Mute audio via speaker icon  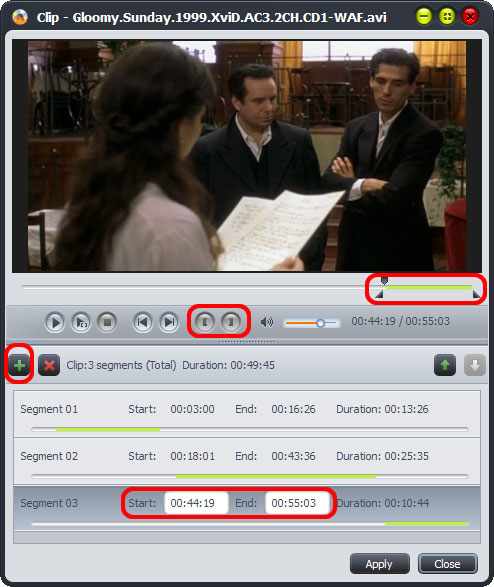pos(266,322)
